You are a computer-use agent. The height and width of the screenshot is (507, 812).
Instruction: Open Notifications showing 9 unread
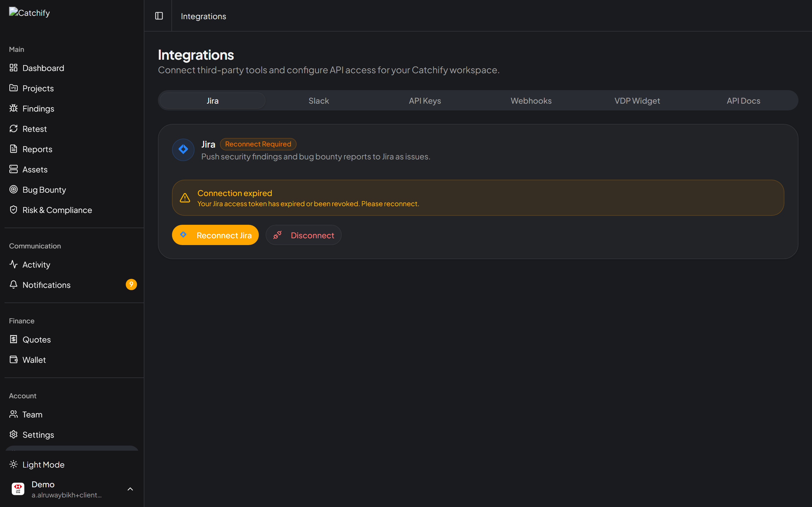tap(46, 285)
